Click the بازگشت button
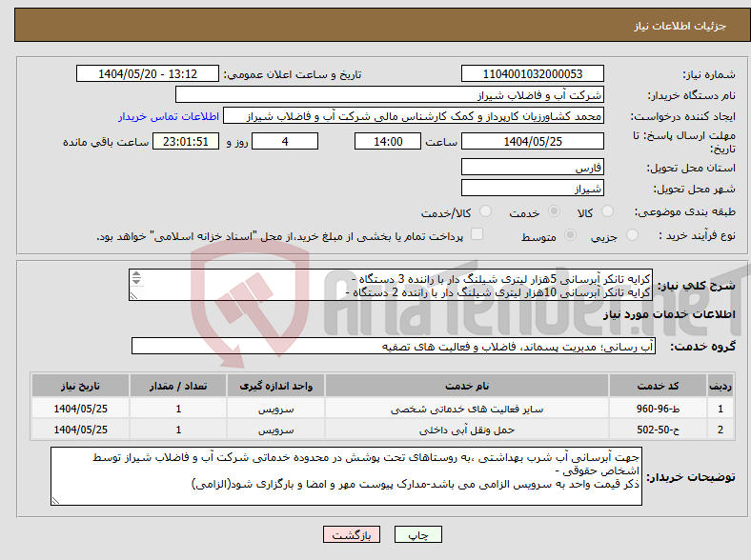Viewport: 751px width, 560px height. [x=352, y=534]
